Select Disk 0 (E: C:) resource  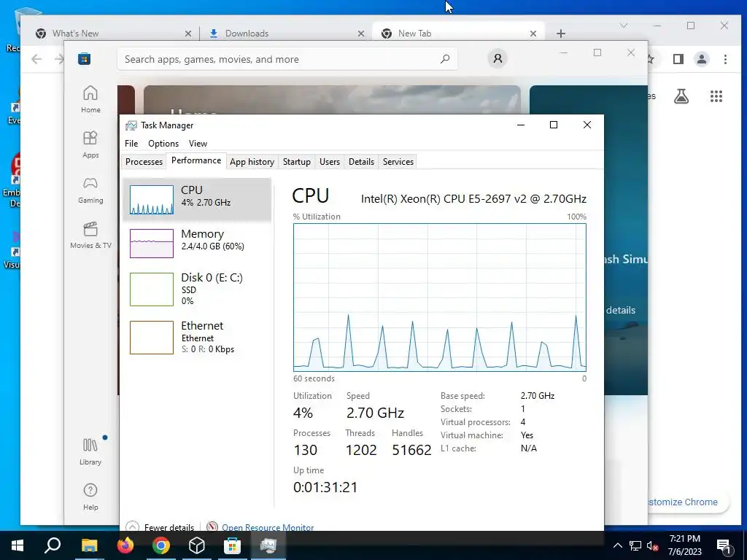click(x=197, y=289)
